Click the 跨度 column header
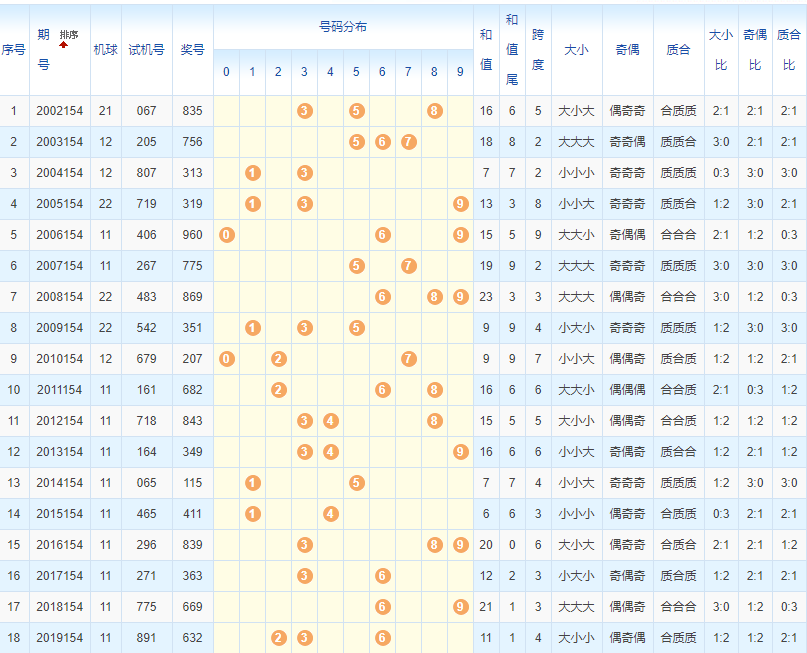The height and width of the screenshot is (653, 807). (x=538, y=49)
